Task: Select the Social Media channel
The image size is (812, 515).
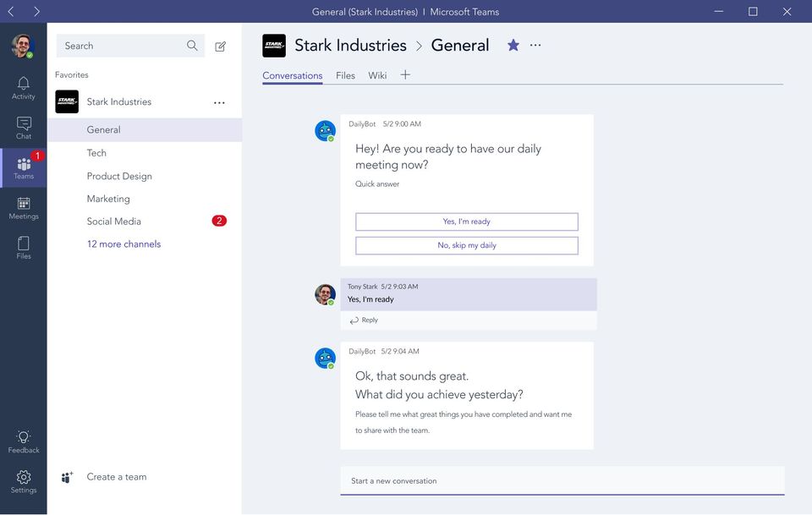Action: pos(114,222)
